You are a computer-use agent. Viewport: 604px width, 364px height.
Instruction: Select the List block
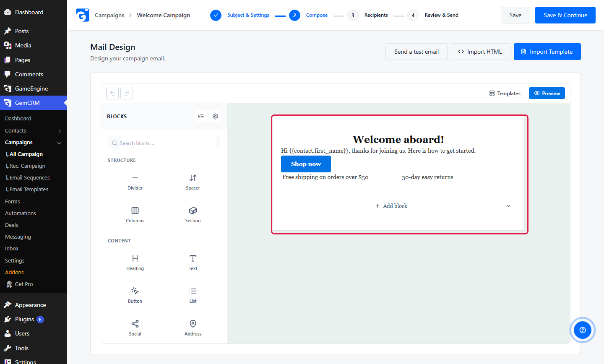[x=193, y=296]
